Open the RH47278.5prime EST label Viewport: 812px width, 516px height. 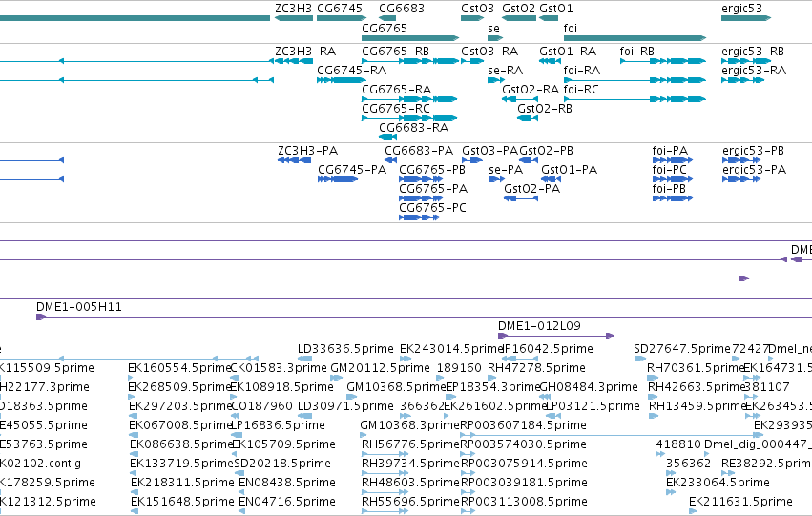click(536, 368)
